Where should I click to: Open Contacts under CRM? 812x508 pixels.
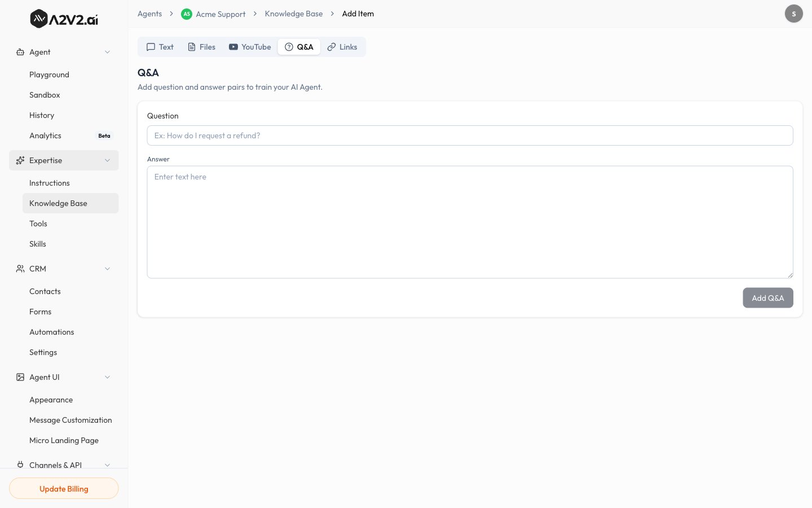(x=70, y=291)
